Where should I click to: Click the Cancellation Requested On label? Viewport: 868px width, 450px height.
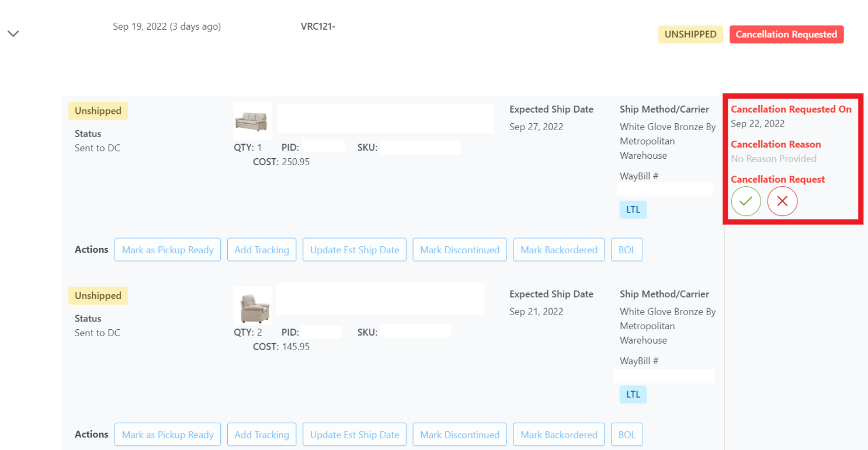pyautogui.click(x=791, y=109)
